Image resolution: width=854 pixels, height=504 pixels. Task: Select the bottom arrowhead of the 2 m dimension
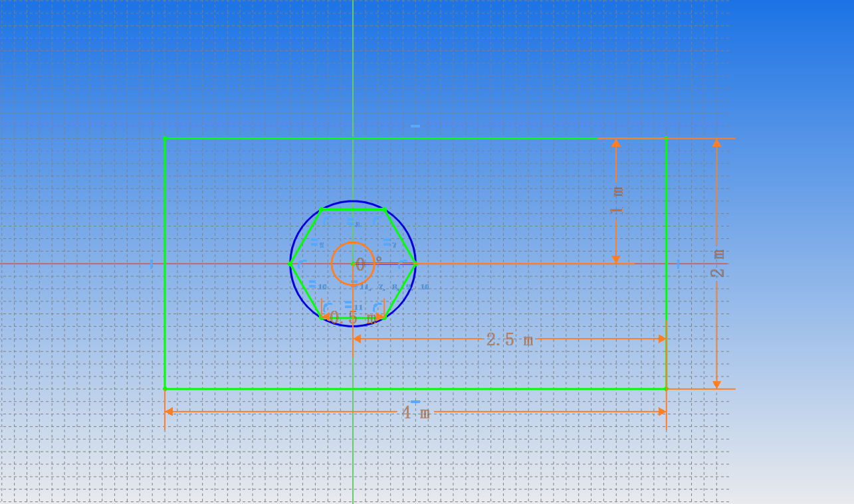tap(716, 384)
